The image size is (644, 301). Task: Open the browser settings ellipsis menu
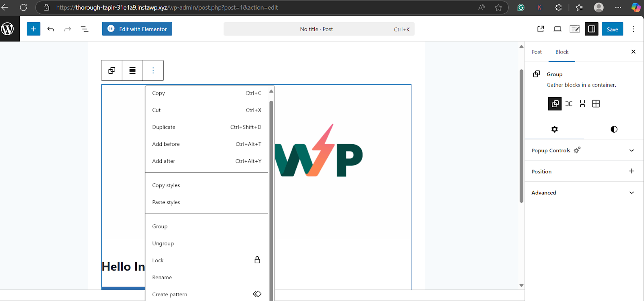pos(618,7)
